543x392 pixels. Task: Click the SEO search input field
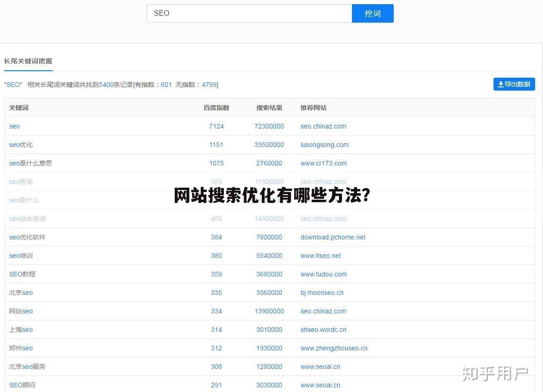click(249, 13)
